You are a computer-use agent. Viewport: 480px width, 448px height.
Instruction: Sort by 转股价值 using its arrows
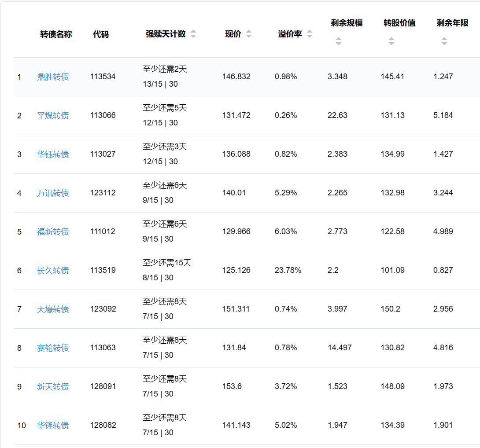(391, 41)
